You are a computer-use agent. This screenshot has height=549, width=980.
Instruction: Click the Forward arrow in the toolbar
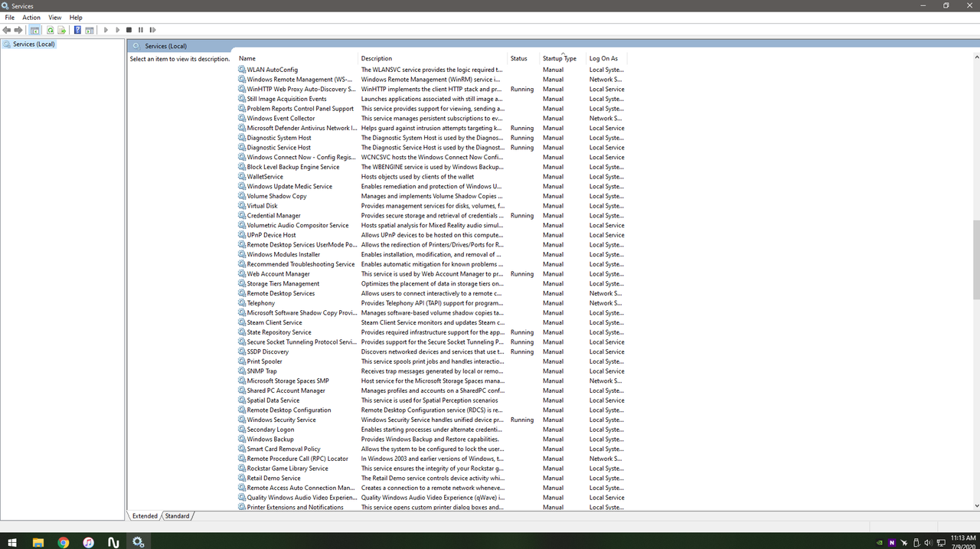tap(18, 30)
